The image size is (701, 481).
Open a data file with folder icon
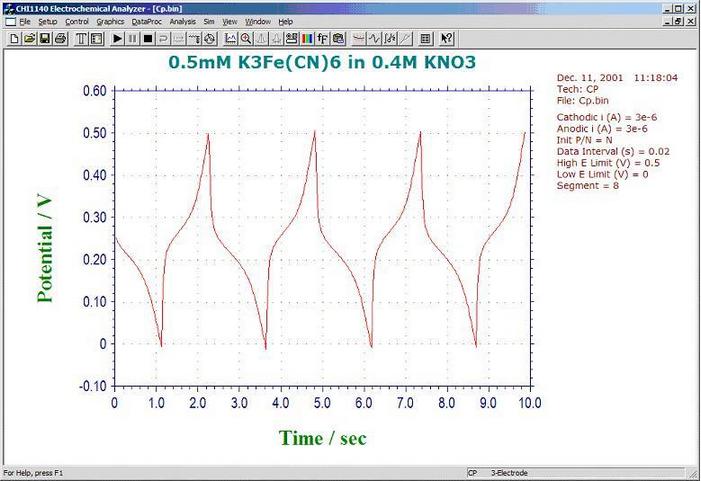tap(30, 39)
